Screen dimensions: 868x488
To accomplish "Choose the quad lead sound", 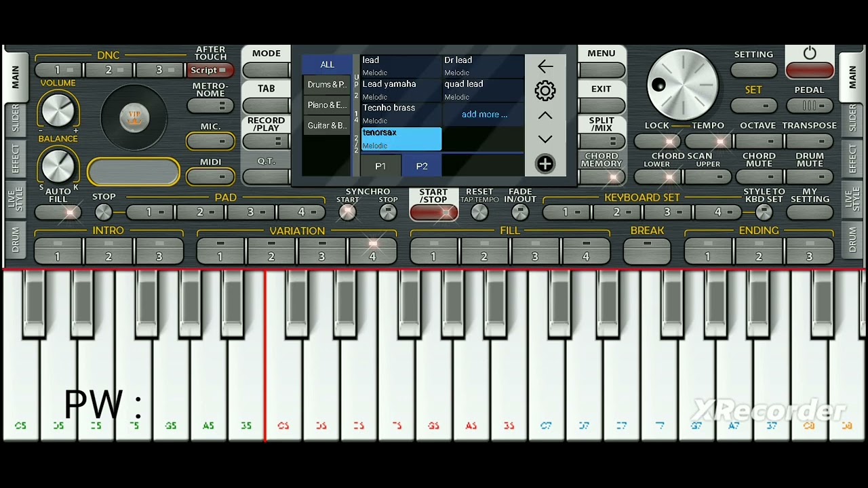I will (x=483, y=90).
